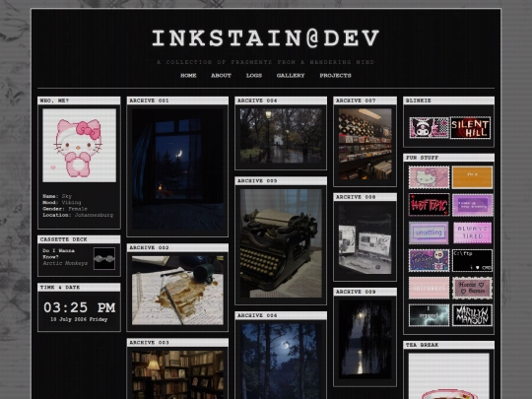Open Archive 007 record store photo
Image resolution: width=532 pixels, height=399 pixels.
pyautogui.click(x=366, y=144)
